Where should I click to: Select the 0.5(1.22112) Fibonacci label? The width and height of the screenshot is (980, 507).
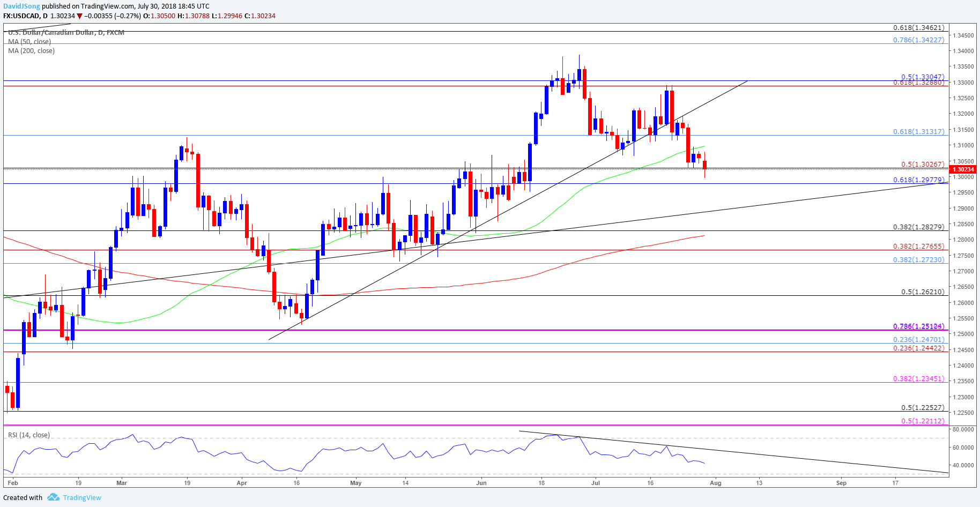(x=923, y=421)
